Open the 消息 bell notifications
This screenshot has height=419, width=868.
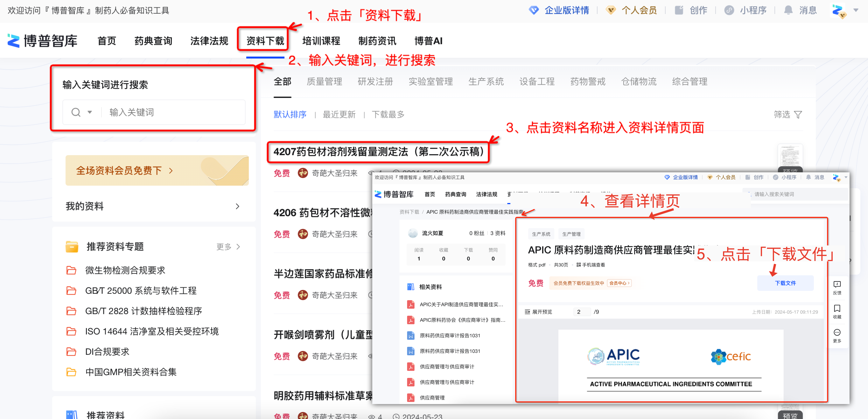pos(788,10)
